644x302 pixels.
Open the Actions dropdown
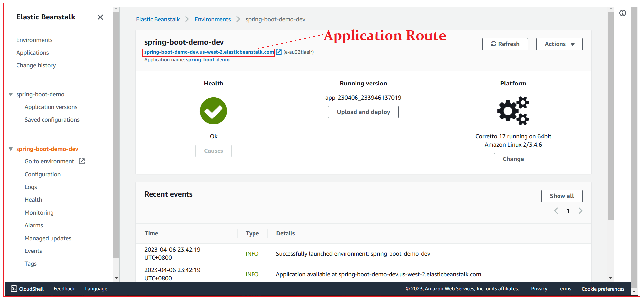[559, 44]
